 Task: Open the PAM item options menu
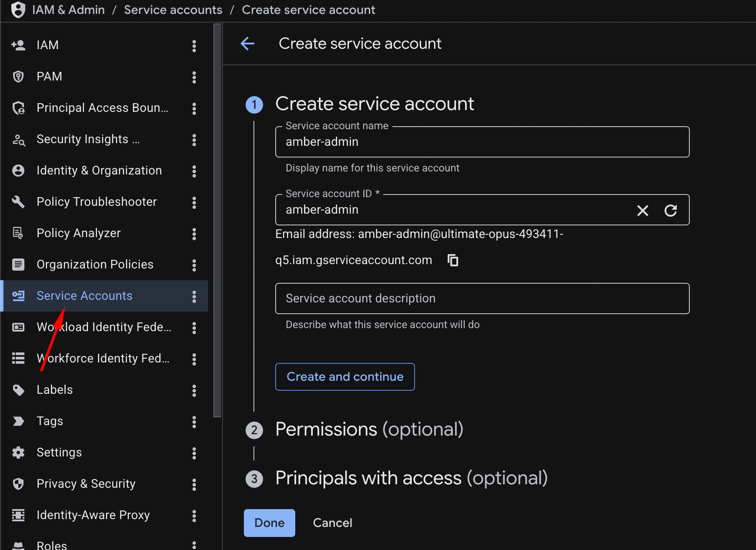point(194,77)
